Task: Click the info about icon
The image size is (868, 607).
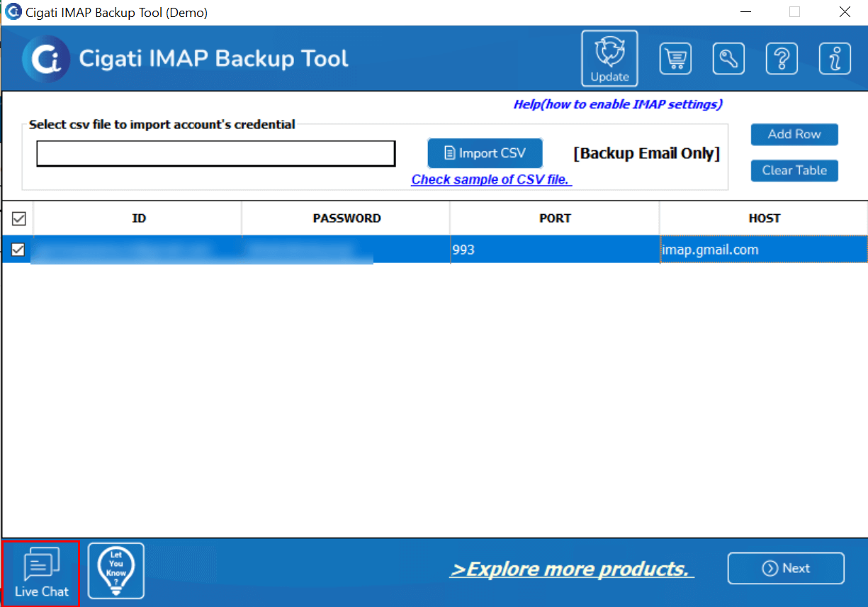Action: (835, 59)
